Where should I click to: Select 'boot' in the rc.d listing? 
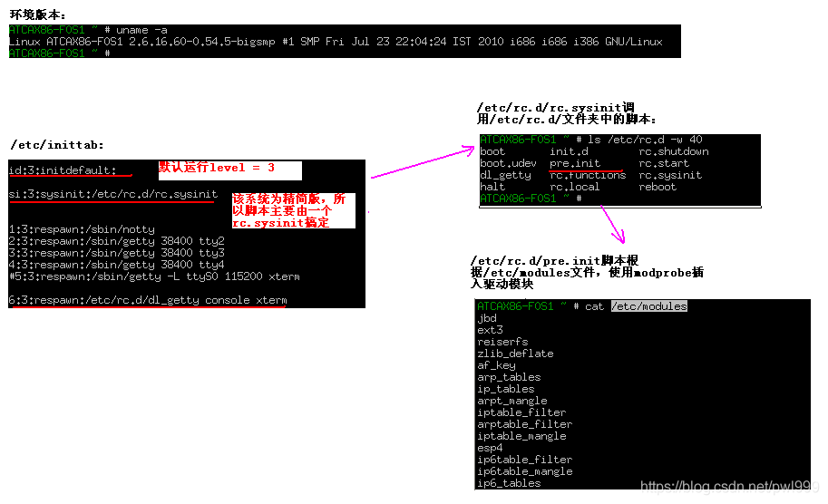pos(492,151)
